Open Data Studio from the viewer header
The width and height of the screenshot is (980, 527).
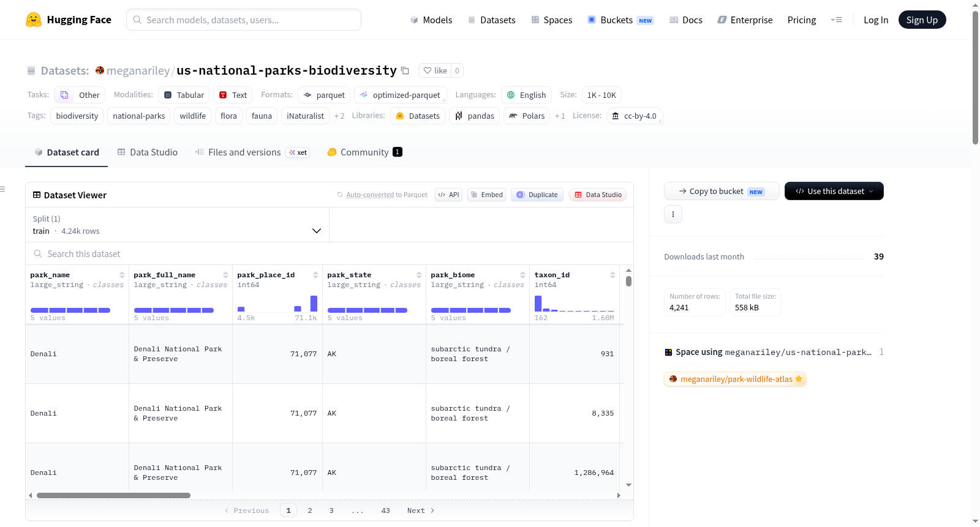tap(598, 195)
